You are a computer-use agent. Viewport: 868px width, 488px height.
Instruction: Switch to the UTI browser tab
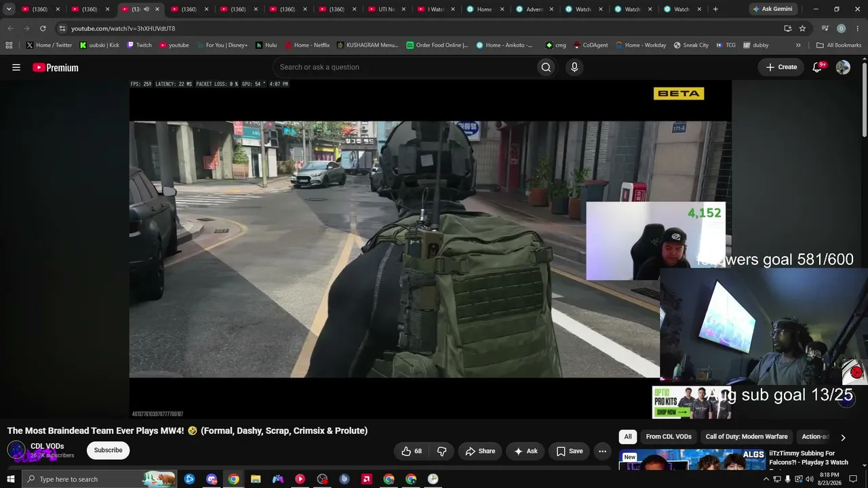[x=387, y=9]
